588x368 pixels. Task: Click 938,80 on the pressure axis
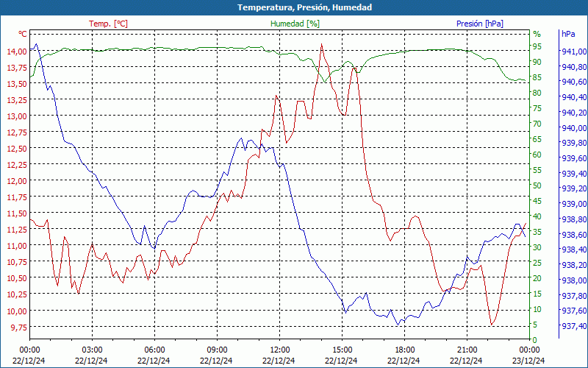pos(573,219)
